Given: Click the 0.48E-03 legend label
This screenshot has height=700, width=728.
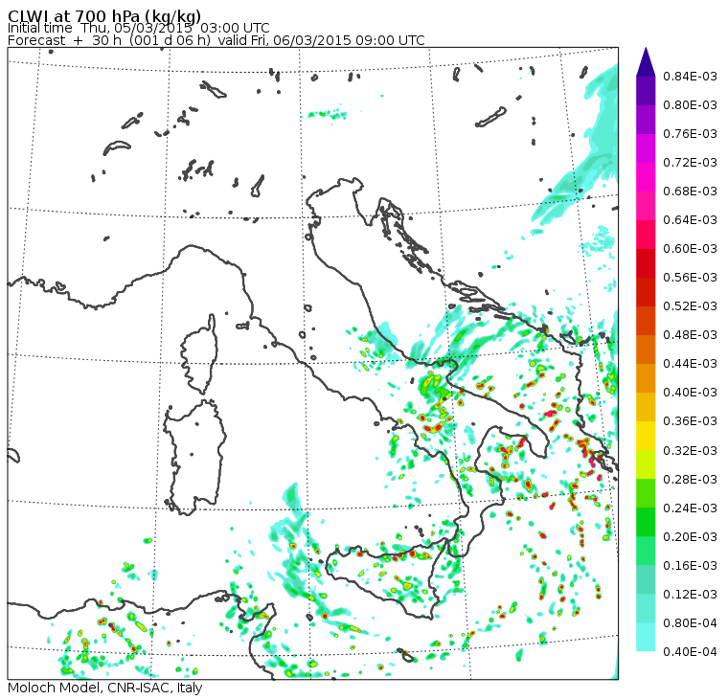Looking at the screenshot, I should [x=690, y=335].
